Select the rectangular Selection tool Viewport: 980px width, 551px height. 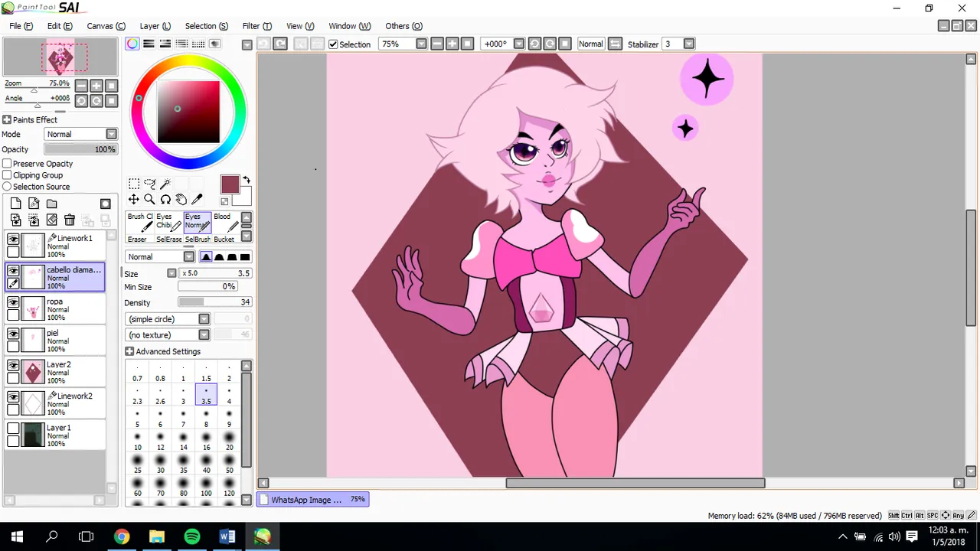(x=134, y=184)
